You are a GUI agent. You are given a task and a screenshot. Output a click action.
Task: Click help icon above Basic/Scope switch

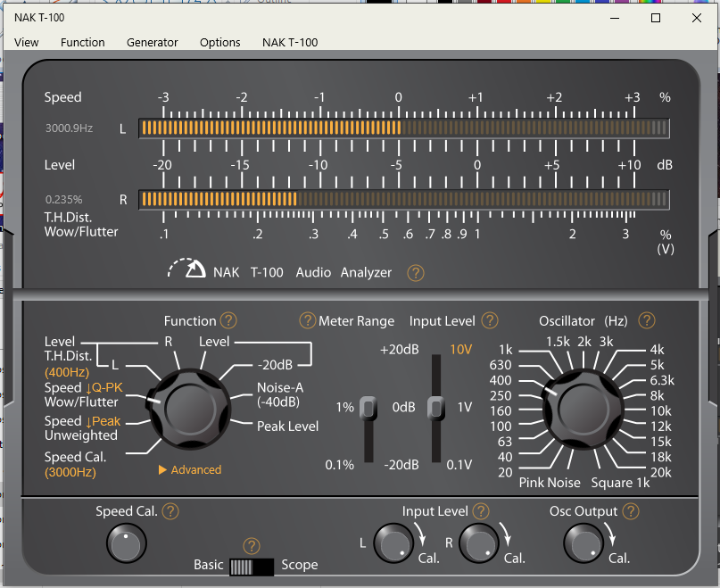[252, 546]
